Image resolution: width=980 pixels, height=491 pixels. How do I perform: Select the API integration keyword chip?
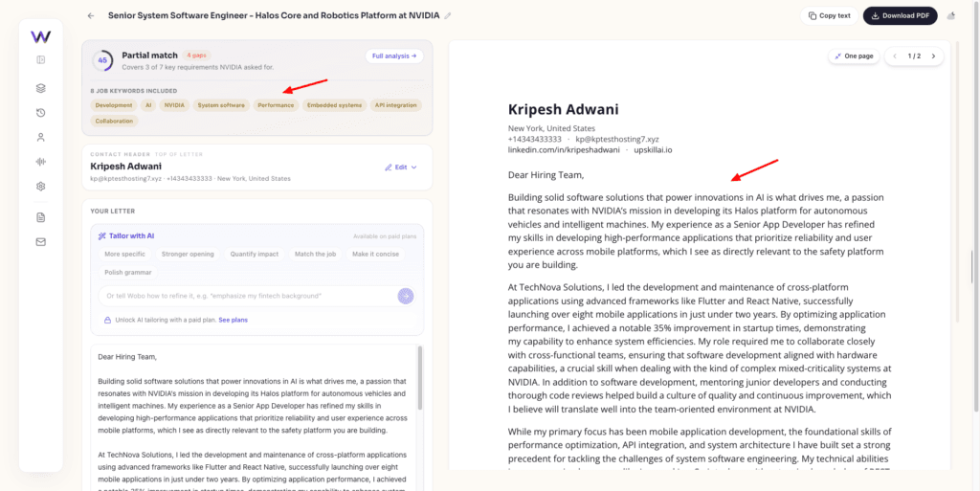[395, 105]
